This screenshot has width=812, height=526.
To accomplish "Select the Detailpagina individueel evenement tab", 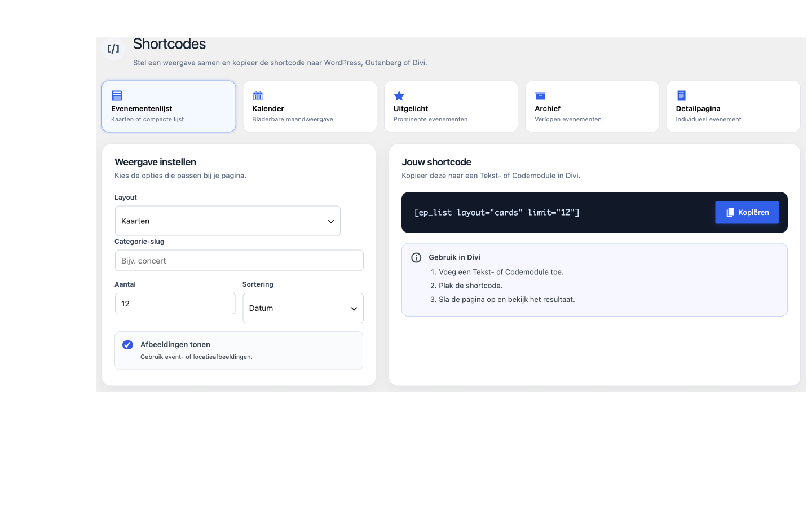I will click(x=733, y=107).
